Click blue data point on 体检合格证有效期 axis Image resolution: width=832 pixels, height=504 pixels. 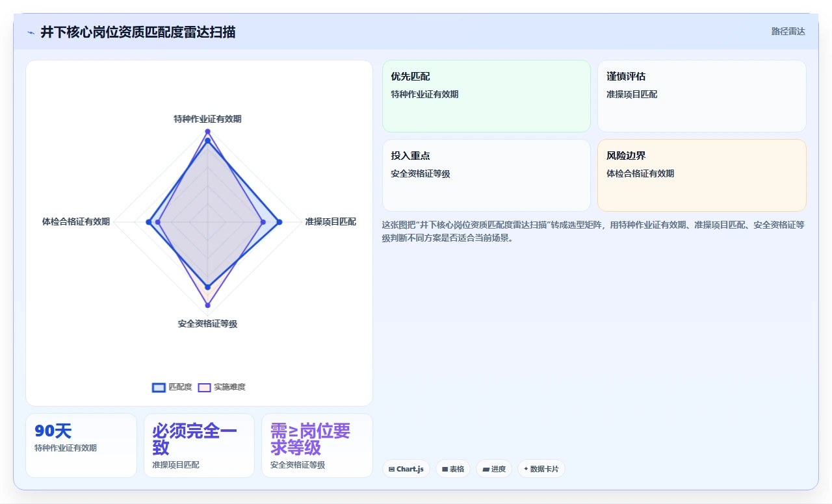[x=148, y=222]
